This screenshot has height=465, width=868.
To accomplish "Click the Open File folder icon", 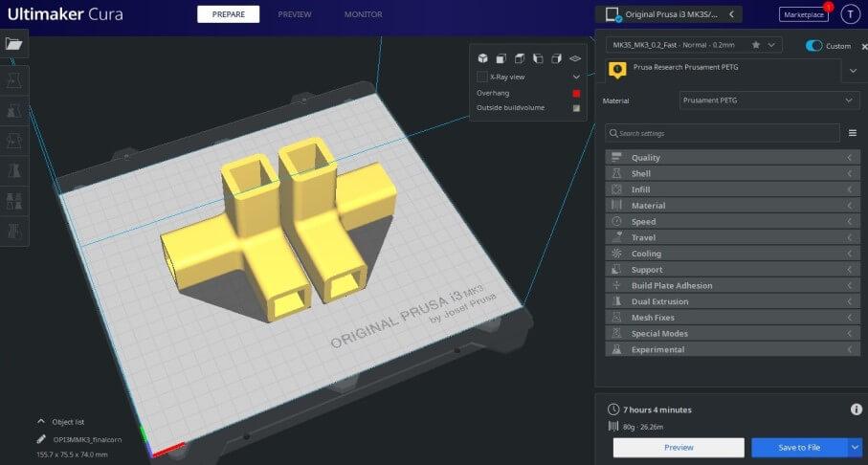I will (14, 44).
